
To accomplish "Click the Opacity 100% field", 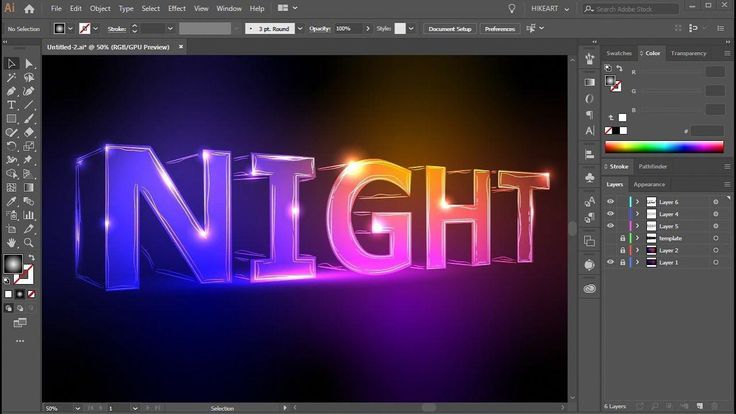I will point(349,29).
